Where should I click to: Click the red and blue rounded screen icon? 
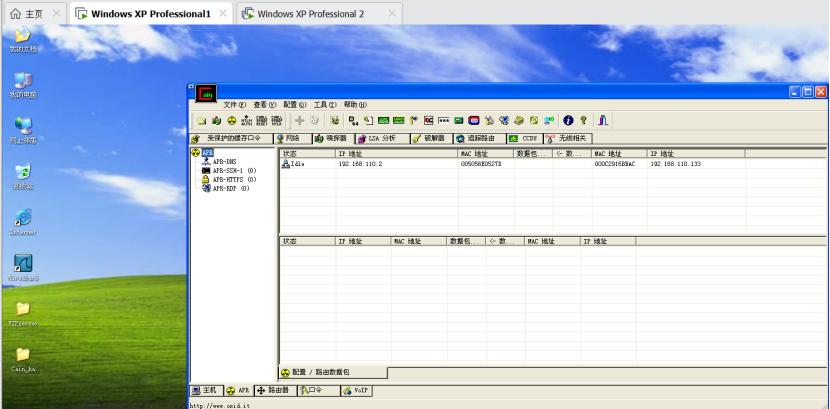pyautogui.click(x=474, y=121)
